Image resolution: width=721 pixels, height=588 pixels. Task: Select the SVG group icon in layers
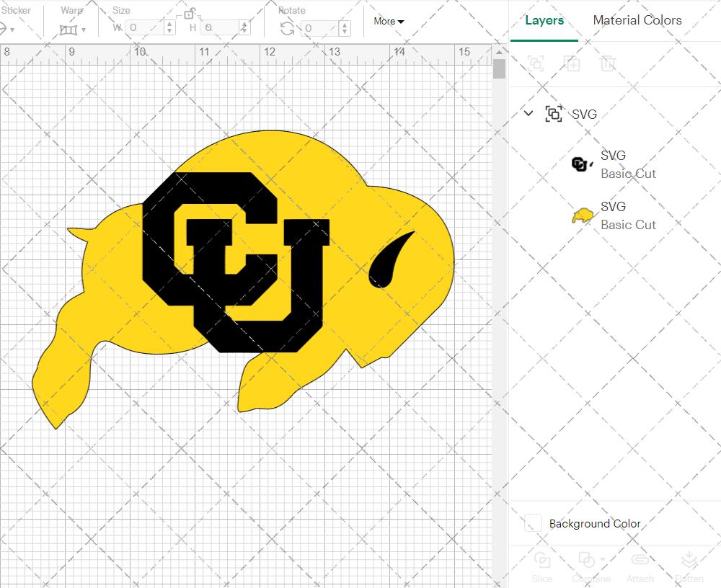click(554, 114)
